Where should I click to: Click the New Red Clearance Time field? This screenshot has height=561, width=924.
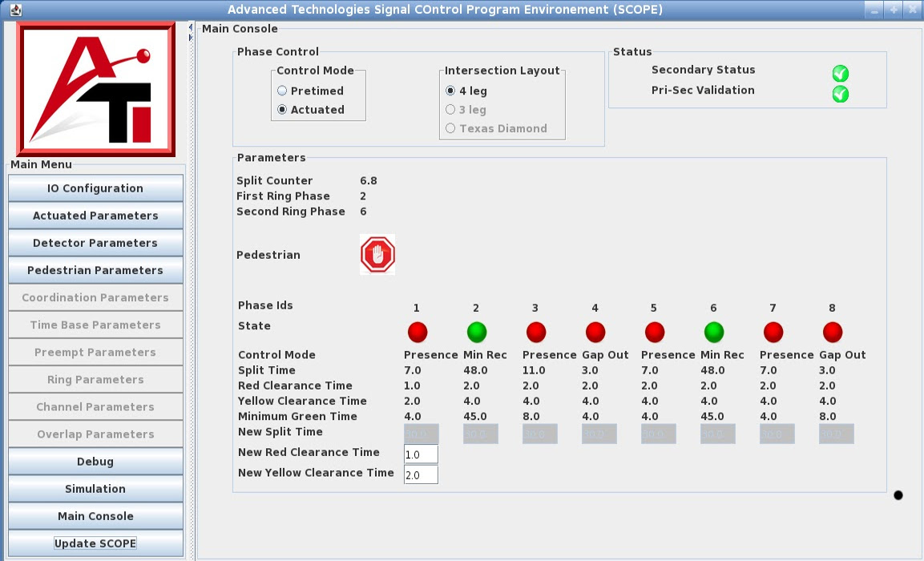(x=421, y=454)
